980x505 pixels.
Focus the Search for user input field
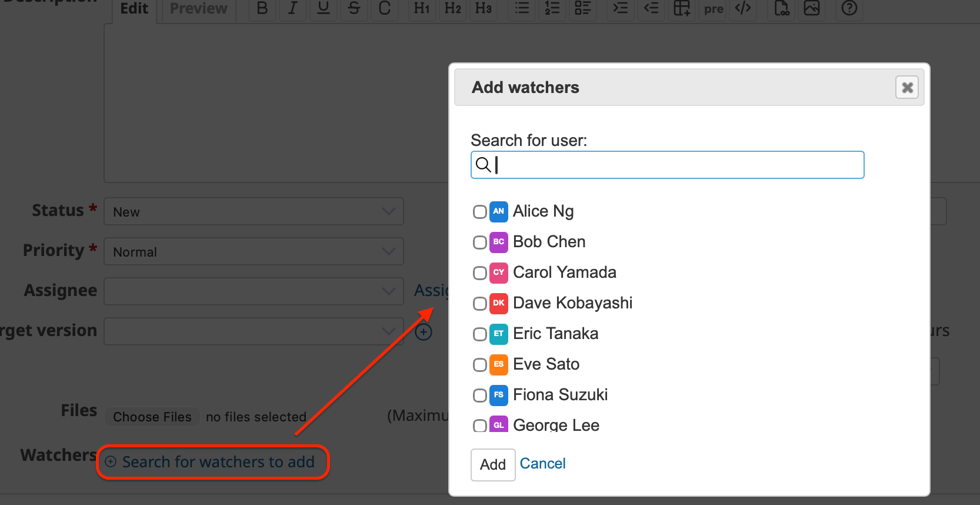(x=676, y=165)
